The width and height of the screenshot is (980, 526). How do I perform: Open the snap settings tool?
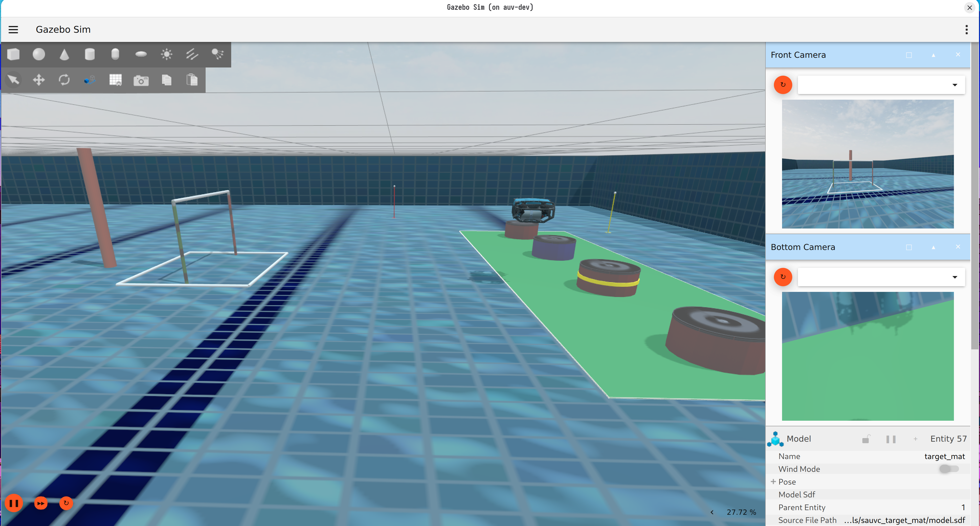click(x=90, y=80)
